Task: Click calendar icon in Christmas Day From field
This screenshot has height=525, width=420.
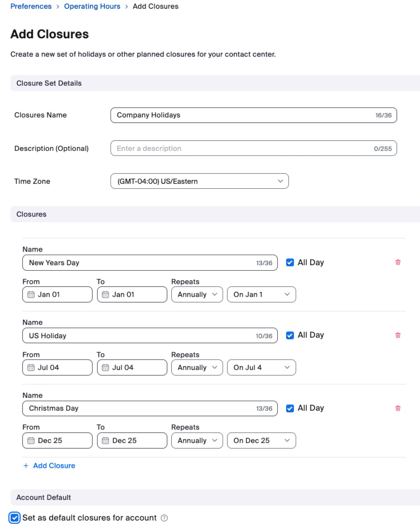Action: tap(31, 441)
